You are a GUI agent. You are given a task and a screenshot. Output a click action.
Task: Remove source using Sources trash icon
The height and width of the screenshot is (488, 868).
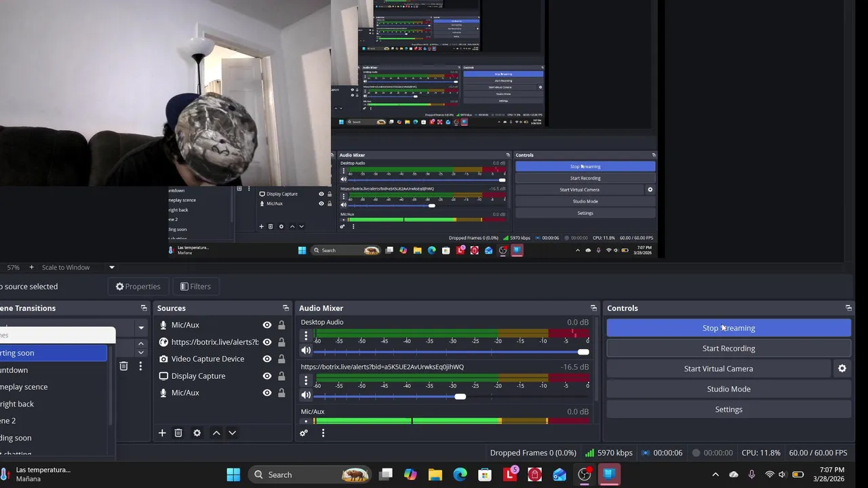click(x=178, y=433)
